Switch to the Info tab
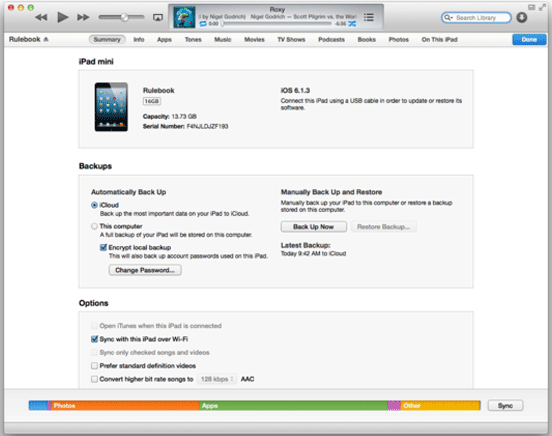The image size is (552, 436). point(139,39)
